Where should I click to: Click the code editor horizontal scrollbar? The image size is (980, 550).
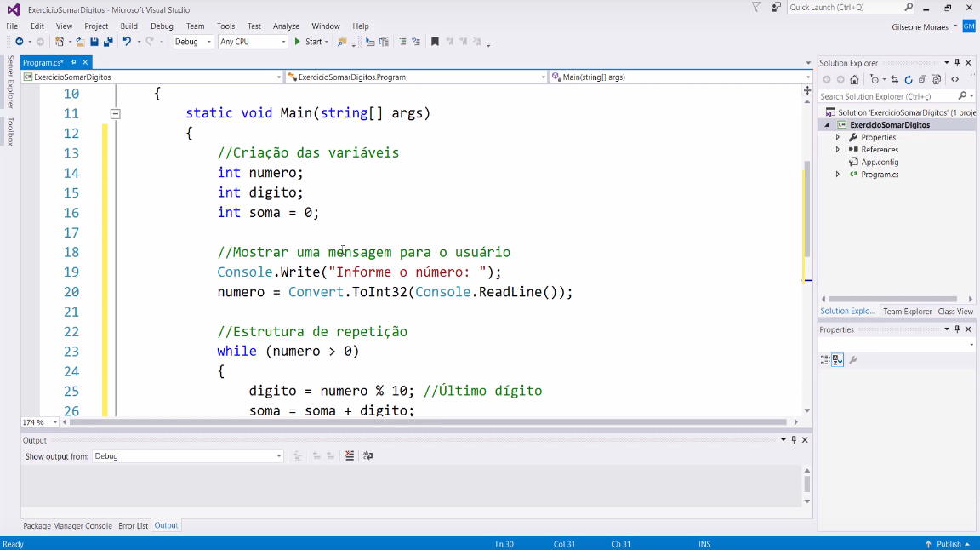point(428,422)
